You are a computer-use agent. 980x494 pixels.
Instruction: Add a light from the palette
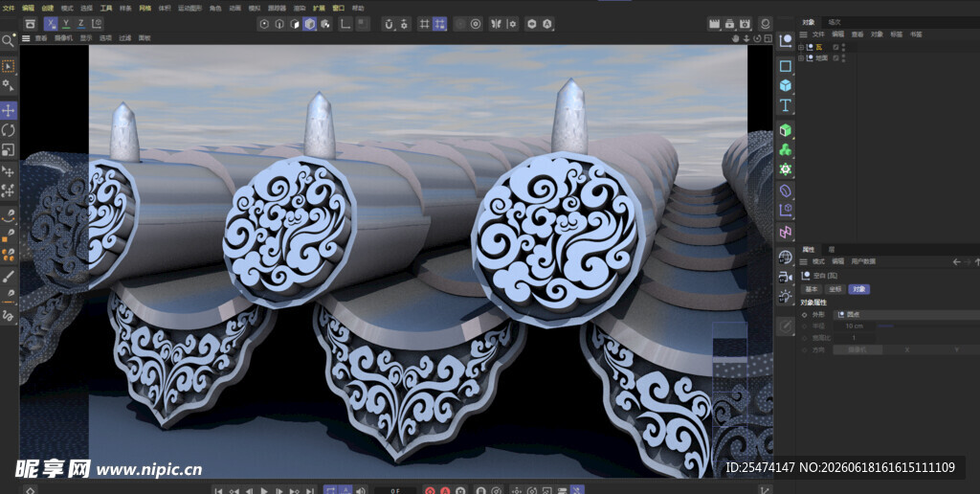tap(786, 297)
